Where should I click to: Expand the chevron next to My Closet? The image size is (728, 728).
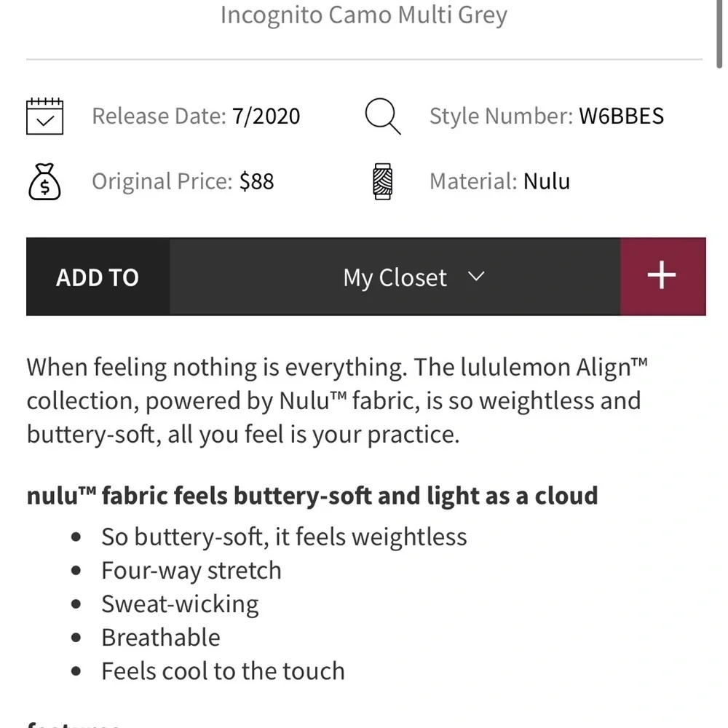pyautogui.click(x=476, y=277)
